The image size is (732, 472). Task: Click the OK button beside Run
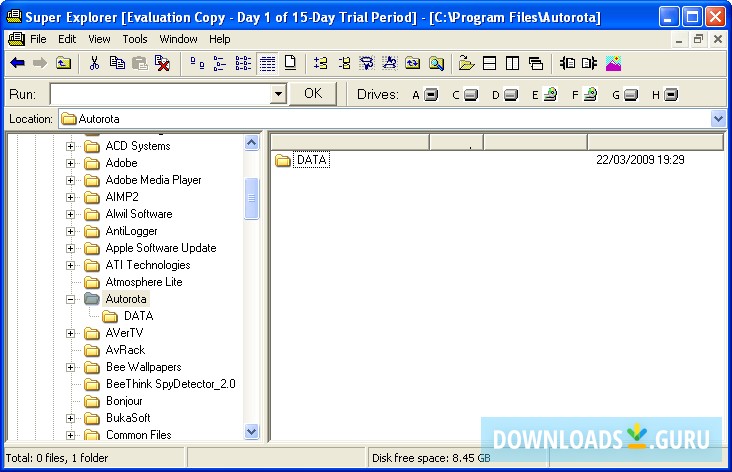313,94
